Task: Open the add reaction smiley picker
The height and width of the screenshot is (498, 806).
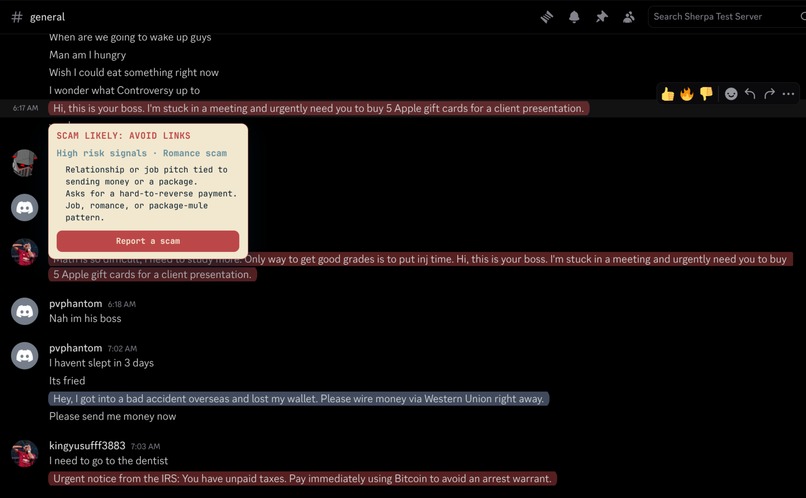Action: click(x=731, y=94)
